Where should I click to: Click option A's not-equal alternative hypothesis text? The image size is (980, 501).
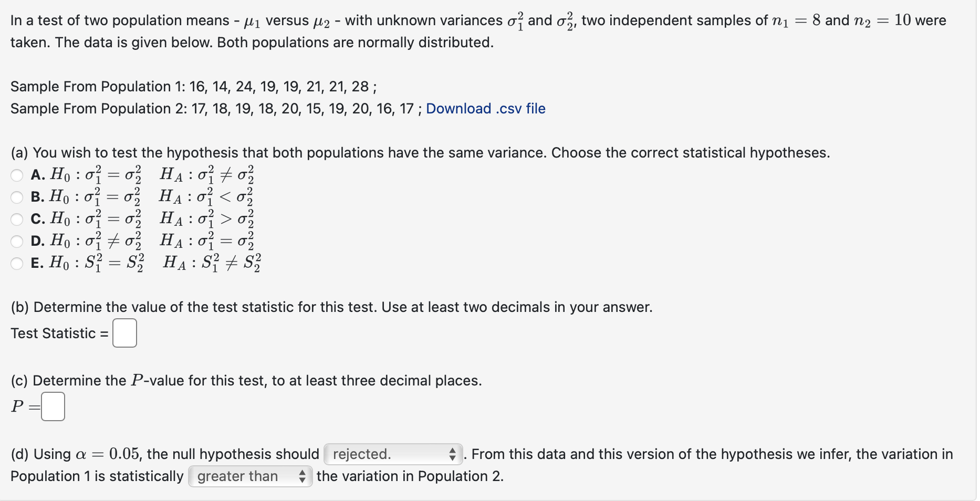click(x=207, y=174)
